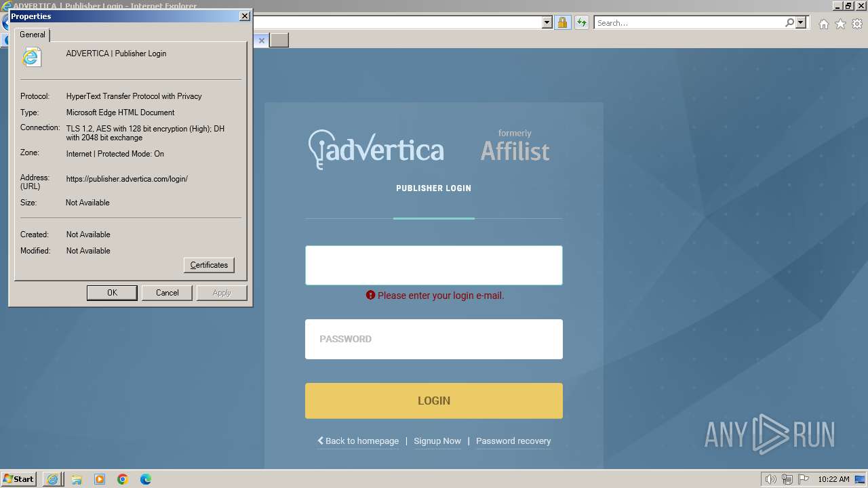
Task: Click Internet Explorer in the taskbar
Action: tap(52, 479)
